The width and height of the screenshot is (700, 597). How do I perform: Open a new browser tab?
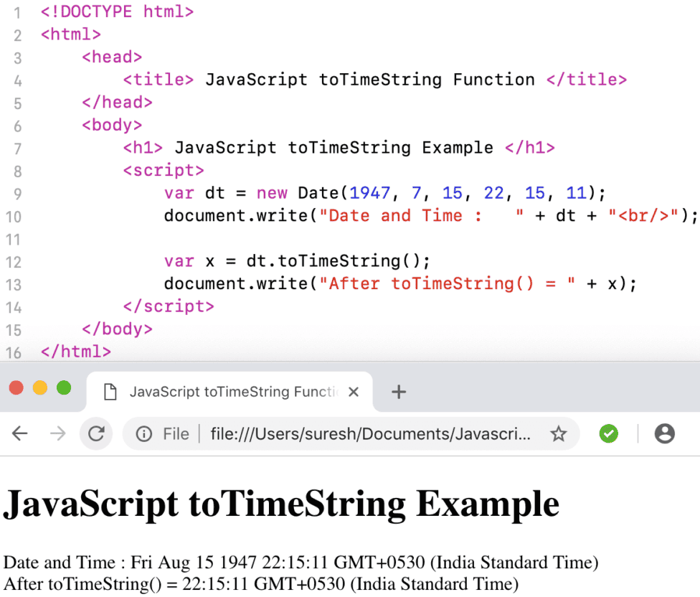click(397, 391)
